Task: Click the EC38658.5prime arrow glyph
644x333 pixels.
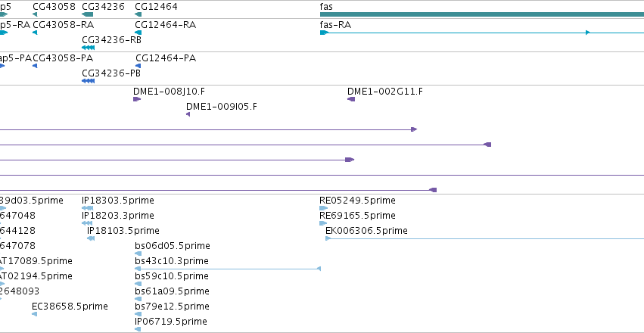Action: pos(35,314)
